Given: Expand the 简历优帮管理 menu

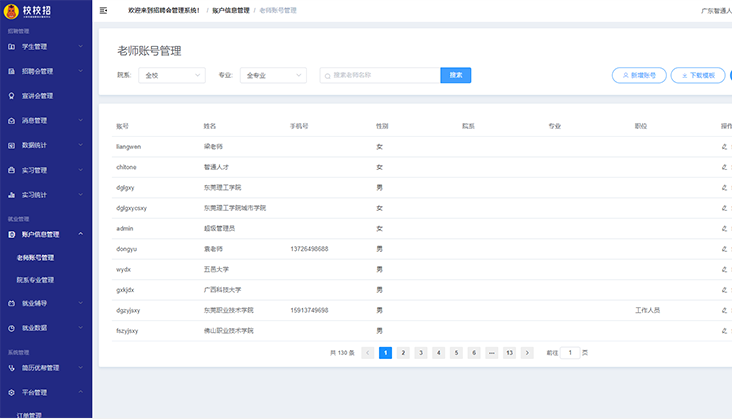Looking at the screenshot, I should coord(80,368).
